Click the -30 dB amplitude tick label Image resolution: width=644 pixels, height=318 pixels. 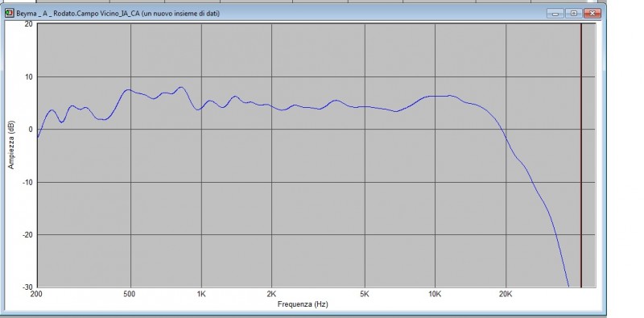[28, 287]
